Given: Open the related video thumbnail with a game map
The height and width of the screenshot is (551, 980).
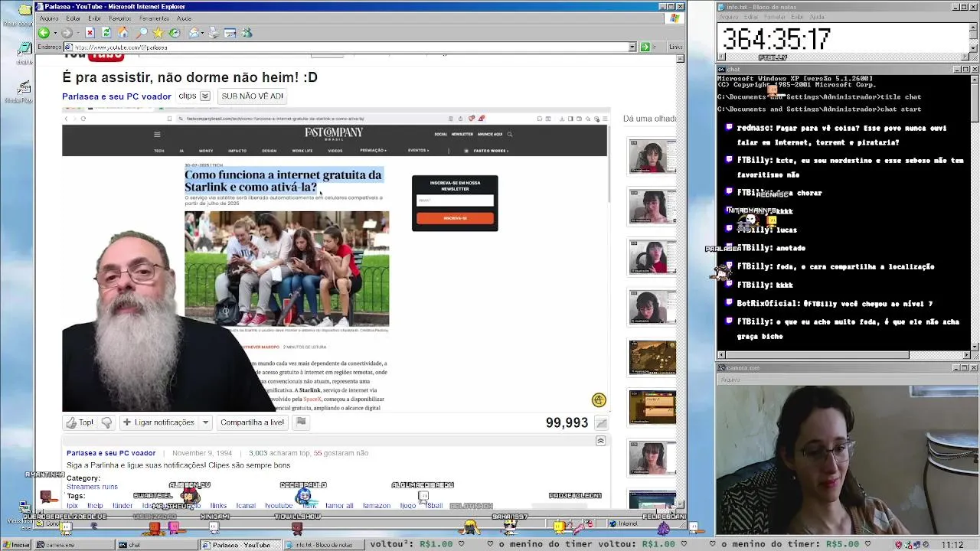Looking at the screenshot, I should pos(652,357).
